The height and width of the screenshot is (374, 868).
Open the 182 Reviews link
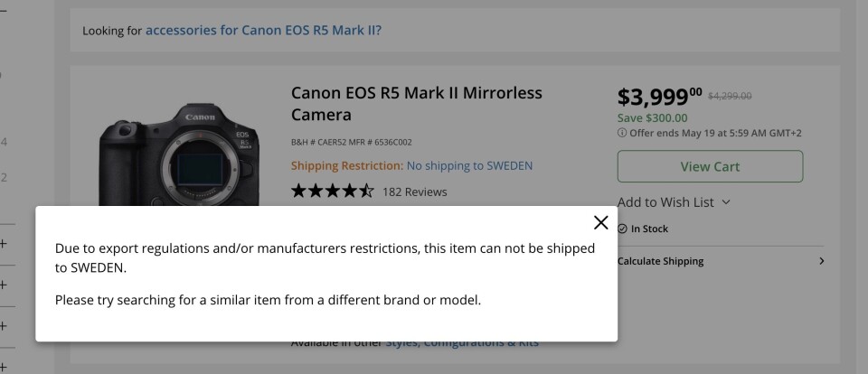click(414, 192)
